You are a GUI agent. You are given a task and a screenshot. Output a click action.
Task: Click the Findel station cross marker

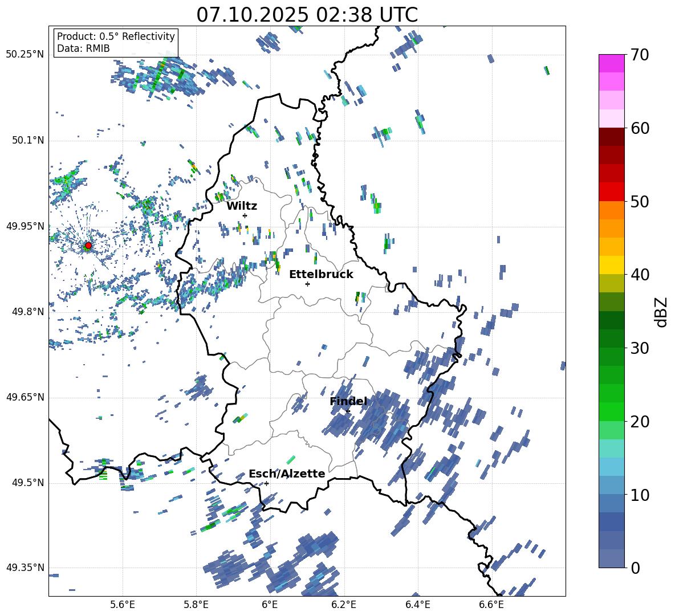(348, 411)
